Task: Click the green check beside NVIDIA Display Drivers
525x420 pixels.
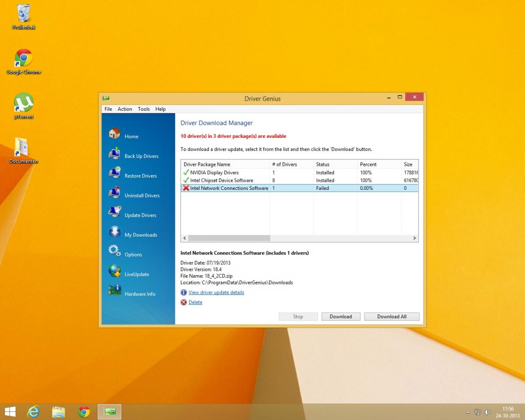Action: tap(186, 172)
